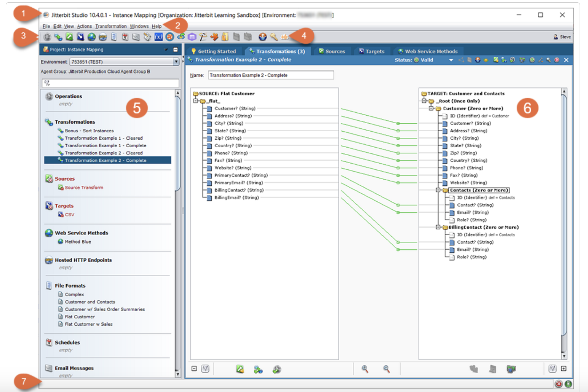Open Bonus - Sort Instances transformation
Viewport: 588px width, 392px height.
click(89, 131)
